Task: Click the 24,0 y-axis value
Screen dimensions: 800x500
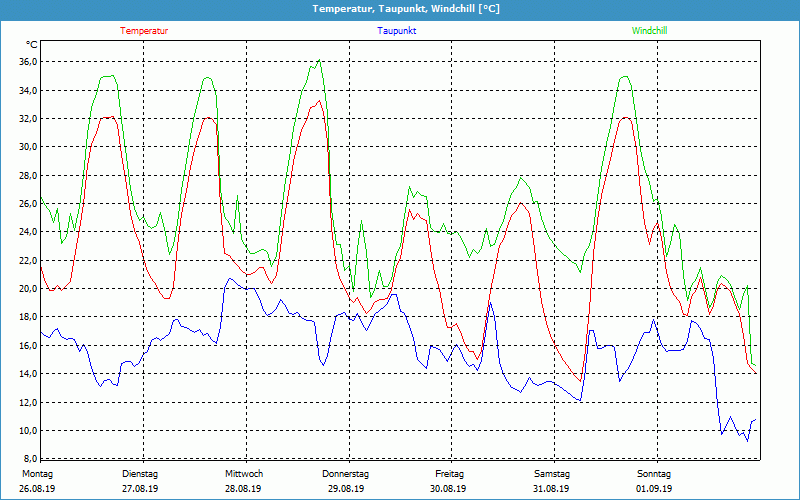Action: point(28,232)
